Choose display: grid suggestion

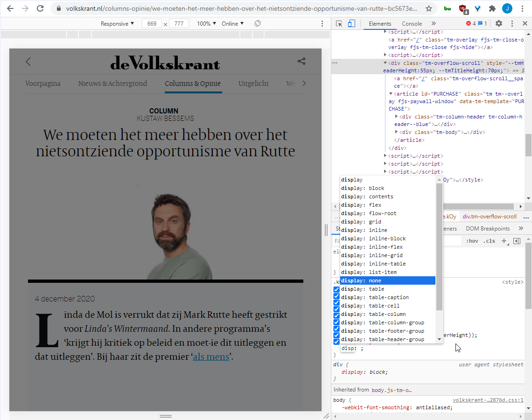tap(388, 222)
